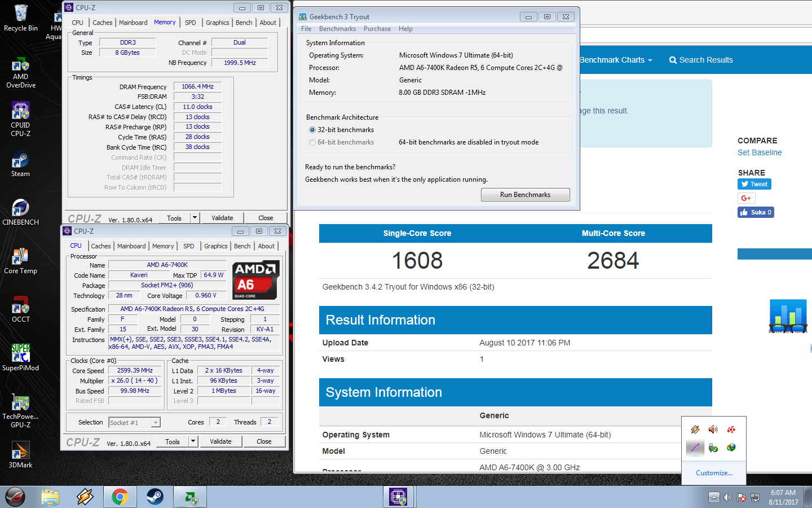Viewport: 812px width, 508px height.
Task: Open the Tools dropdown arrow in upper CPU-Z
Action: (x=195, y=218)
